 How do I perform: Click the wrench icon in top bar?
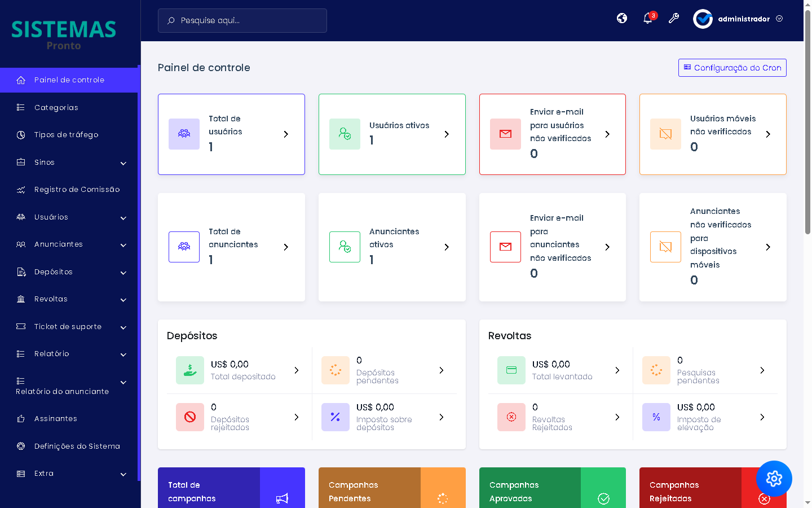(674, 19)
